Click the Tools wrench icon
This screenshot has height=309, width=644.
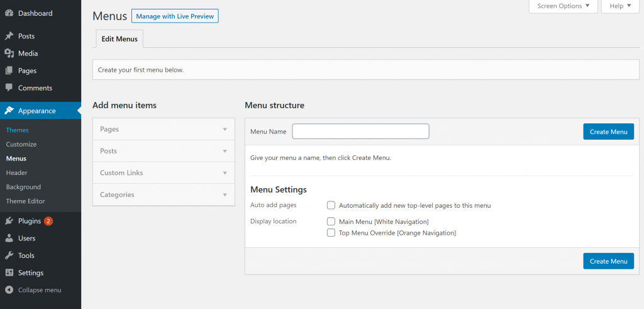coord(9,256)
